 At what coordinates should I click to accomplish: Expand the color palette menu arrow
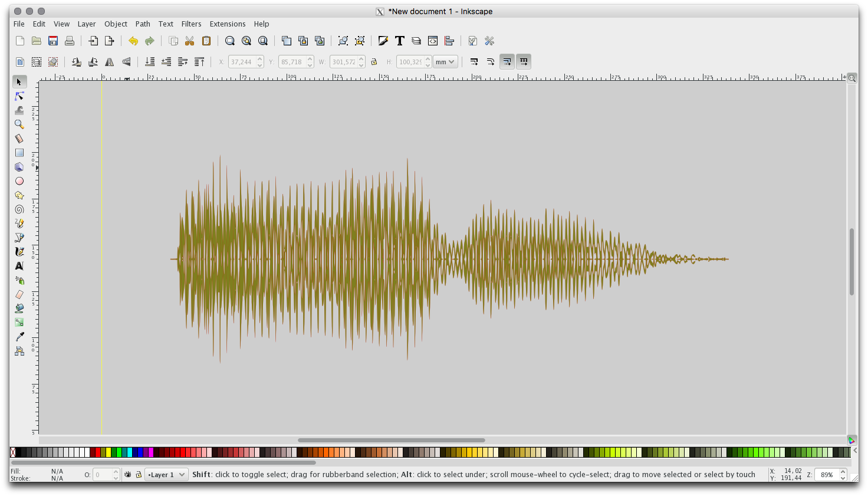click(x=855, y=451)
